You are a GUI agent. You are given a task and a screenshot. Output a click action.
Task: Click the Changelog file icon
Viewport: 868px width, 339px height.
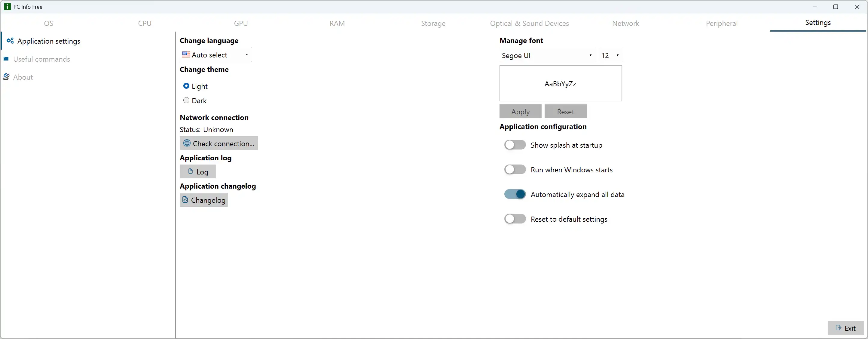(185, 200)
